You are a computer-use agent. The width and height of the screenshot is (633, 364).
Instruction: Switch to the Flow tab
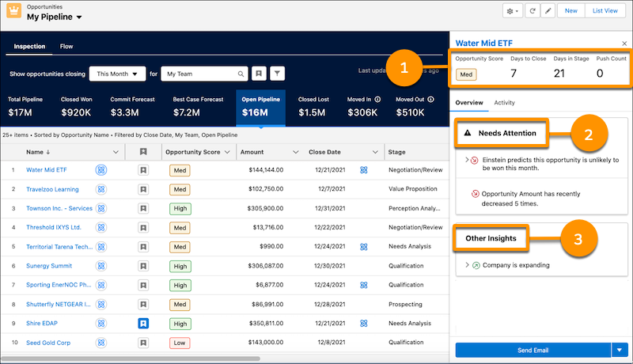tap(66, 47)
